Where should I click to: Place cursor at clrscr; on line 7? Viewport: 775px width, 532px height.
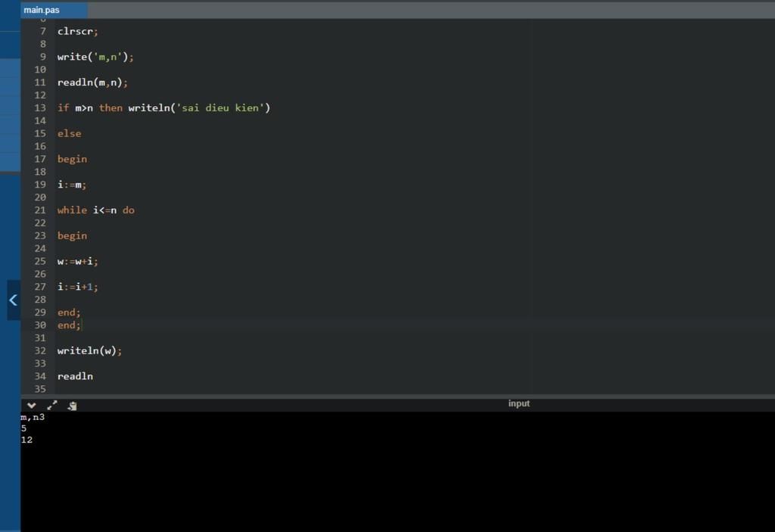click(78, 31)
